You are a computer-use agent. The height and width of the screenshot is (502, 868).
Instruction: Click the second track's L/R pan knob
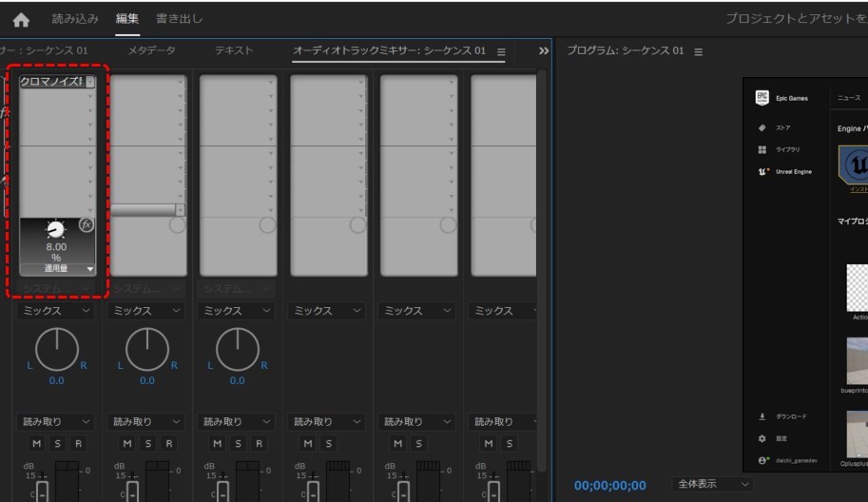pos(147,349)
